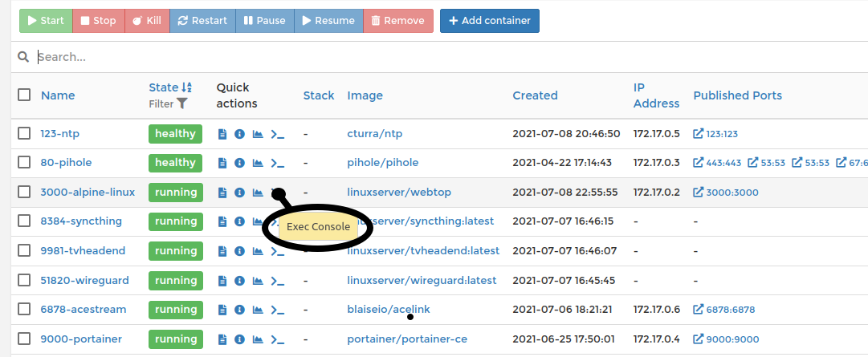This screenshot has width=868, height=357.
Task: Inspect the 3000-alpine-linux container via info icon
Action: (239, 193)
